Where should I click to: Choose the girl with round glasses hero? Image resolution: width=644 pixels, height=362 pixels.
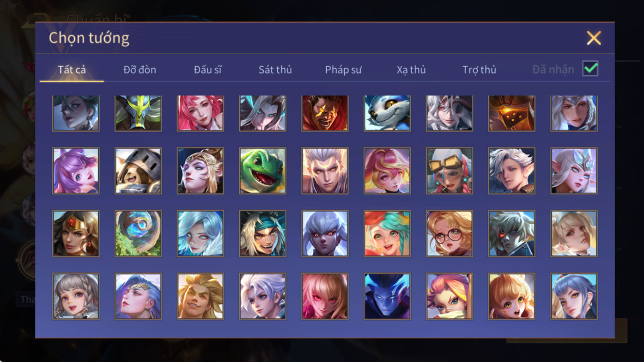449,233
